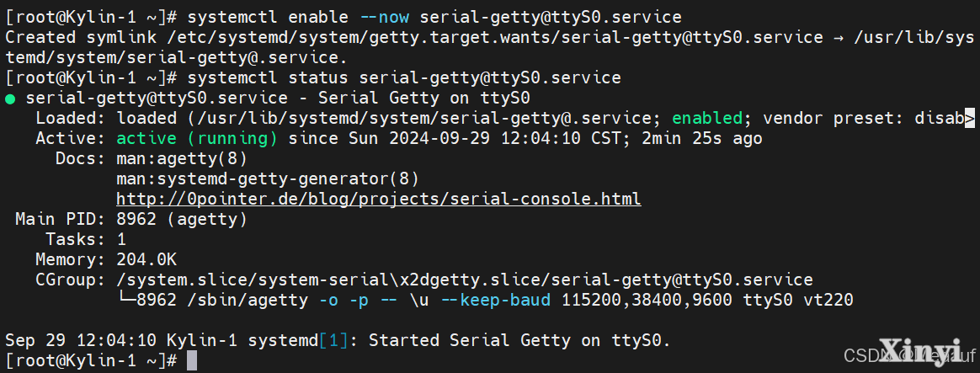
Task: Click the 'active (running)' status text
Action: click(x=197, y=138)
